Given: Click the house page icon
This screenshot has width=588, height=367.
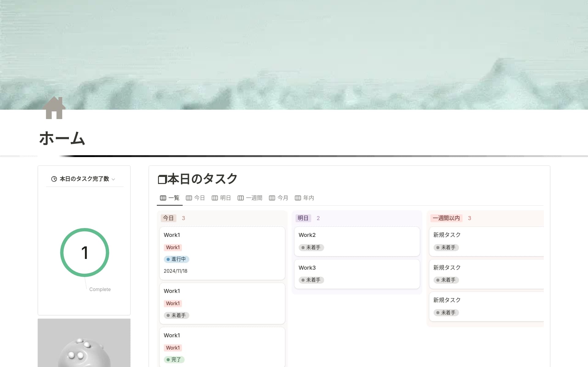Looking at the screenshot, I should point(54,108).
